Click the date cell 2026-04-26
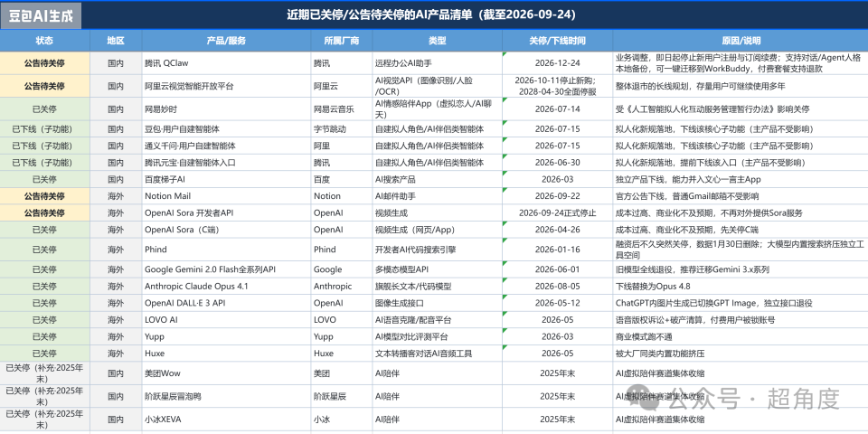This screenshot has height=434, width=868. click(x=558, y=229)
